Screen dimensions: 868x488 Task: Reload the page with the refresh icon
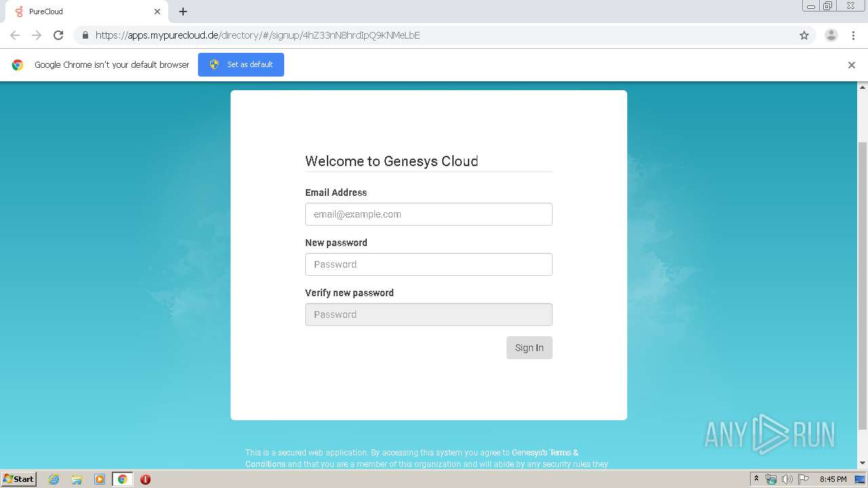click(x=58, y=35)
